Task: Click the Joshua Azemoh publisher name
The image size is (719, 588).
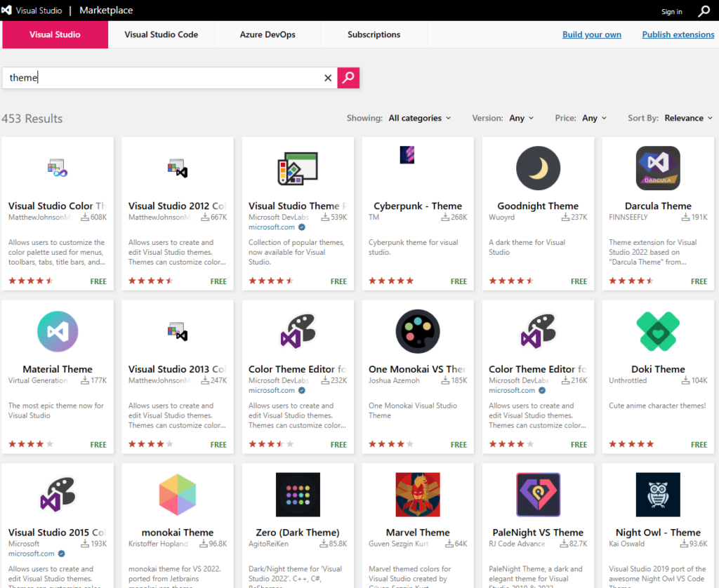Action: [394, 380]
